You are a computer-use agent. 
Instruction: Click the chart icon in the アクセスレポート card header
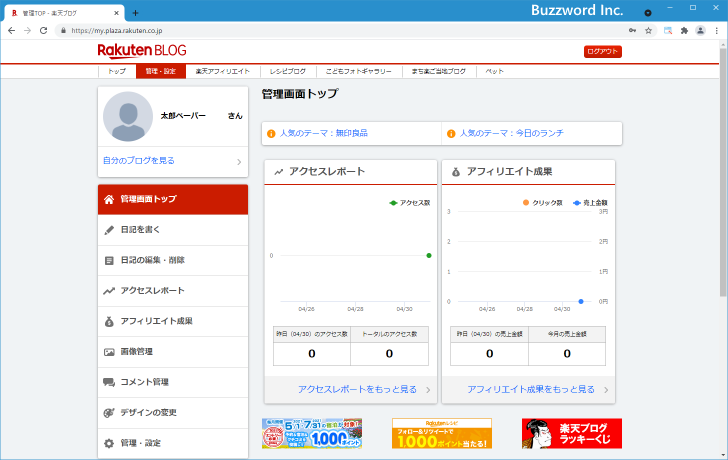279,172
